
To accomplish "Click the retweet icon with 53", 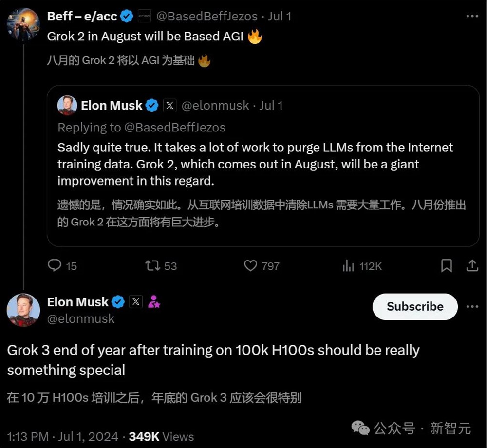I will coord(153,265).
